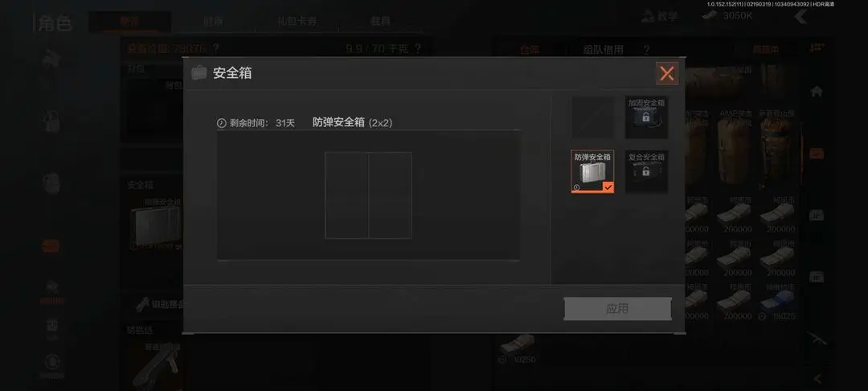Viewport: 868px width, 391px height.
Task: Go back using the top-right arrow
Action: (801, 17)
